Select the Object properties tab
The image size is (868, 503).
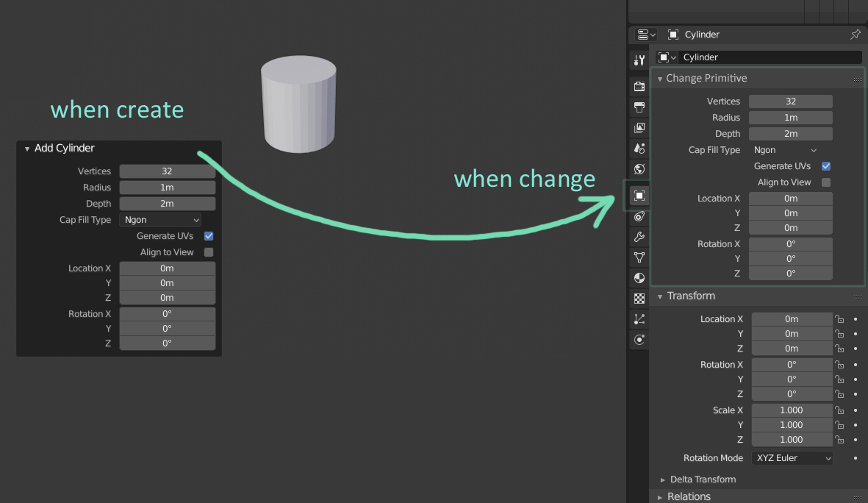[x=639, y=196]
